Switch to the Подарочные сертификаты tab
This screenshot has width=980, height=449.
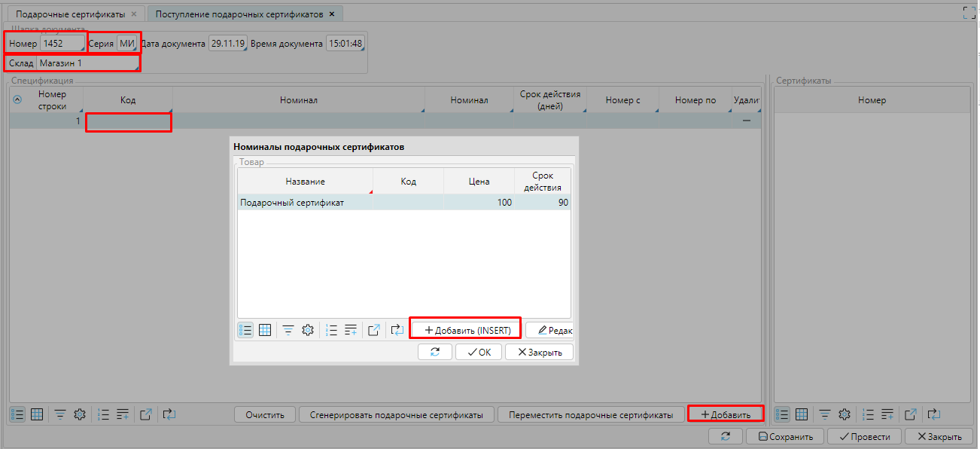67,14
